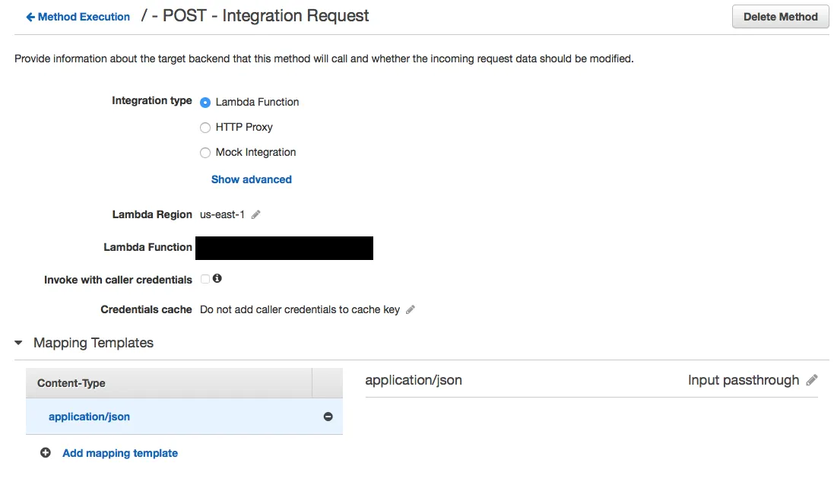The image size is (834, 504).
Task: Select HTTP Proxy integration type
Action: 205,128
